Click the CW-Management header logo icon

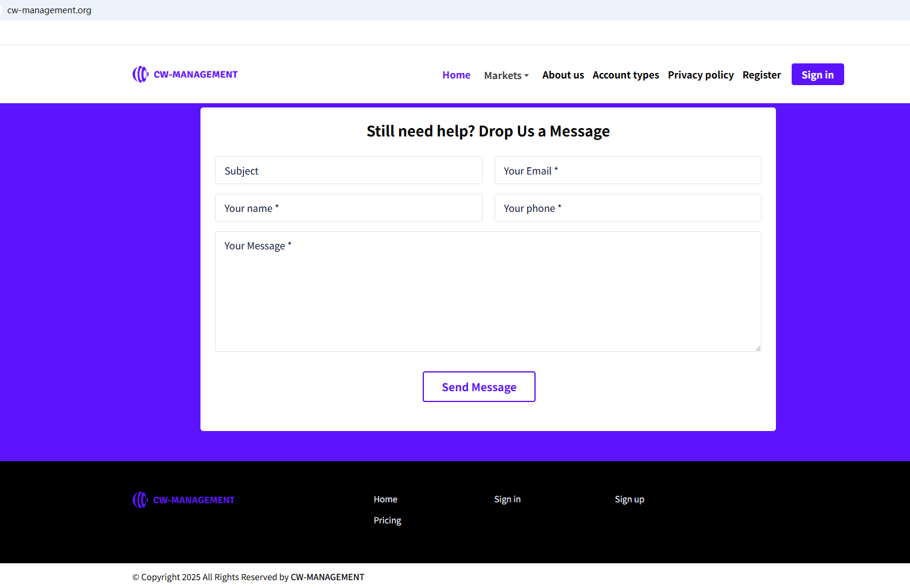[x=140, y=74]
